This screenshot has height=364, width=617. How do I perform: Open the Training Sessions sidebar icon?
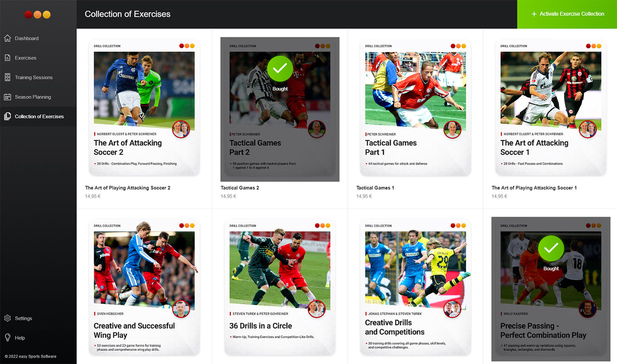click(x=7, y=77)
